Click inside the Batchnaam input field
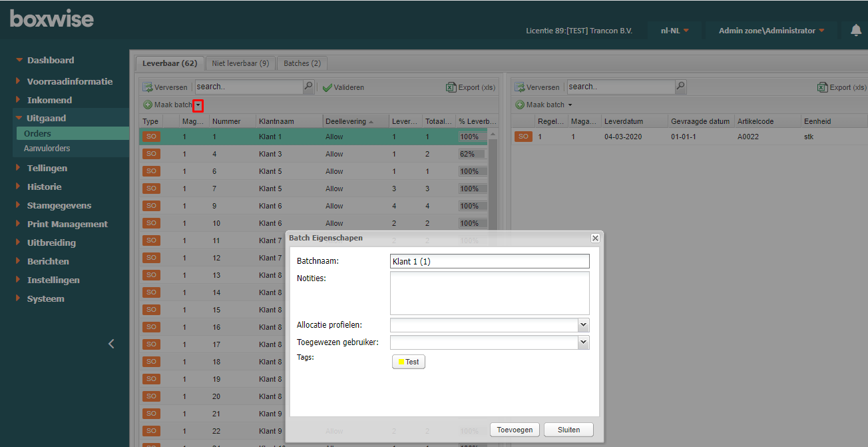Image resolution: width=868 pixels, height=447 pixels. point(489,261)
